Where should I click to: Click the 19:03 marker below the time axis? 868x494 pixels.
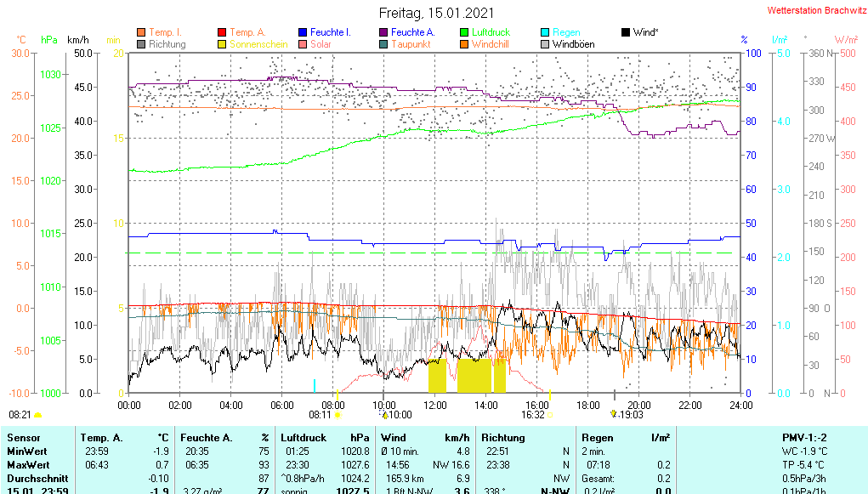pos(631,416)
